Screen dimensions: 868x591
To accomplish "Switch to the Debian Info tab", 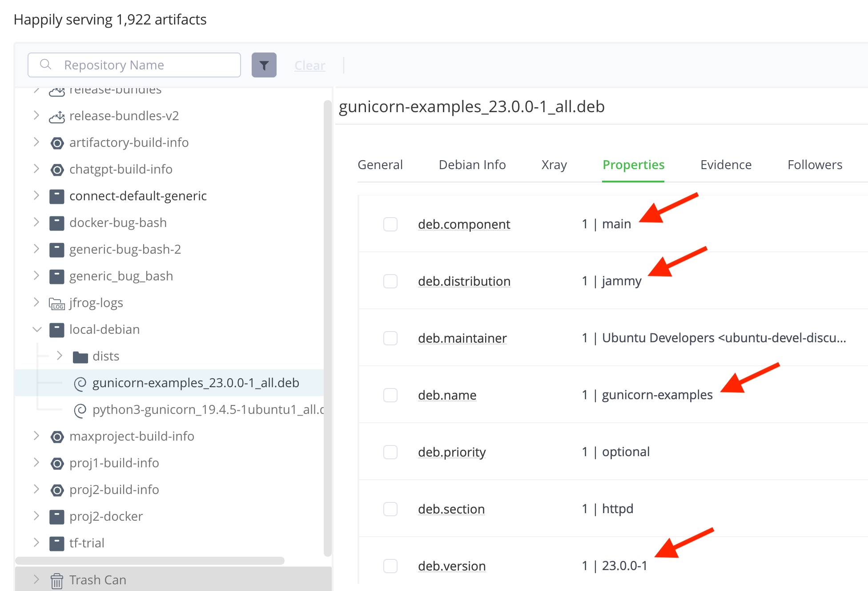I will (x=472, y=165).
